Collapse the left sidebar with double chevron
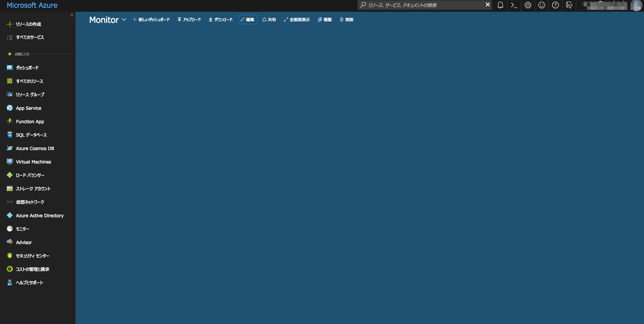 72,15
